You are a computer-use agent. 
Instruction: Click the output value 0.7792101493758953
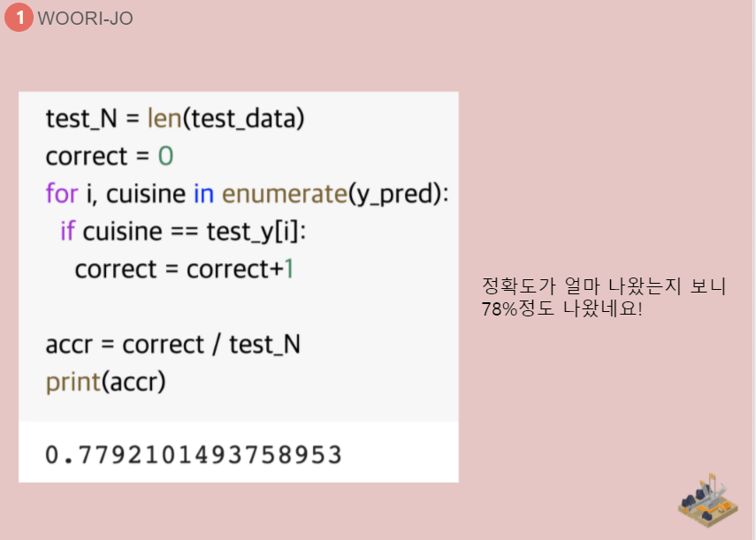(193, 455)
